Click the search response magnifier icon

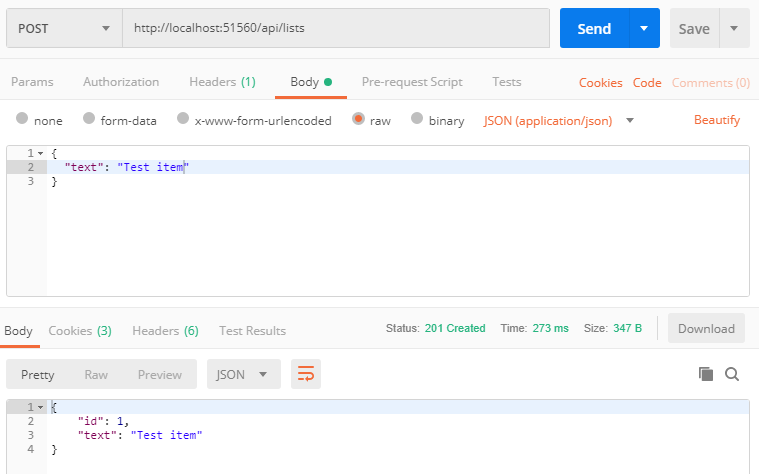[732, 374]
